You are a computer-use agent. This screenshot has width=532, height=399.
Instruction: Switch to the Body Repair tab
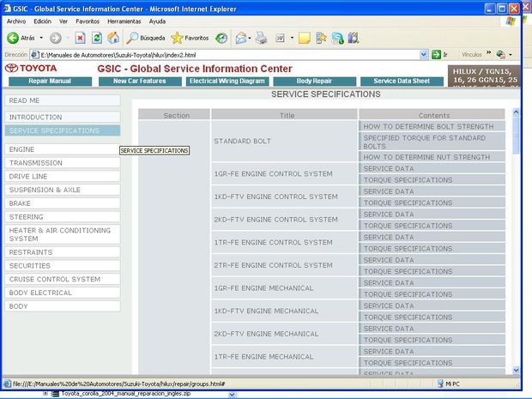(314, 82)
